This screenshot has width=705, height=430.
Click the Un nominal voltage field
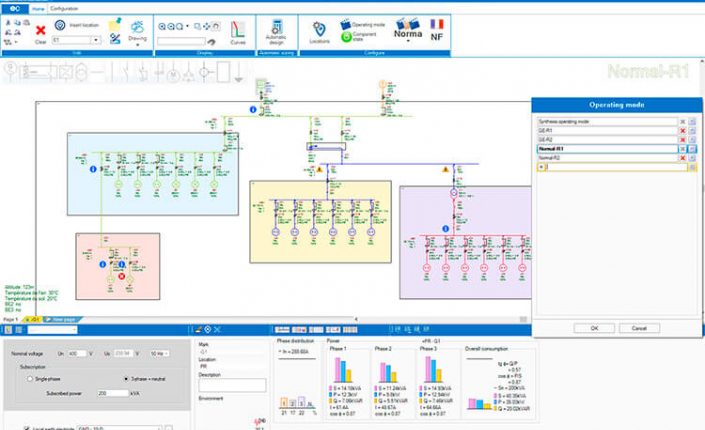click(x=77, y=354)
